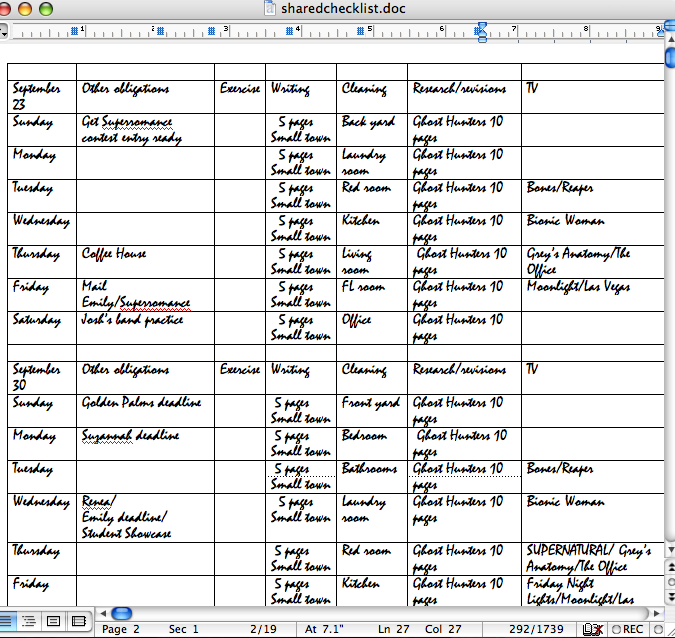Click spelling and grammar status book icon
This screenshot has width=675, height=638.
coord(592,629)
